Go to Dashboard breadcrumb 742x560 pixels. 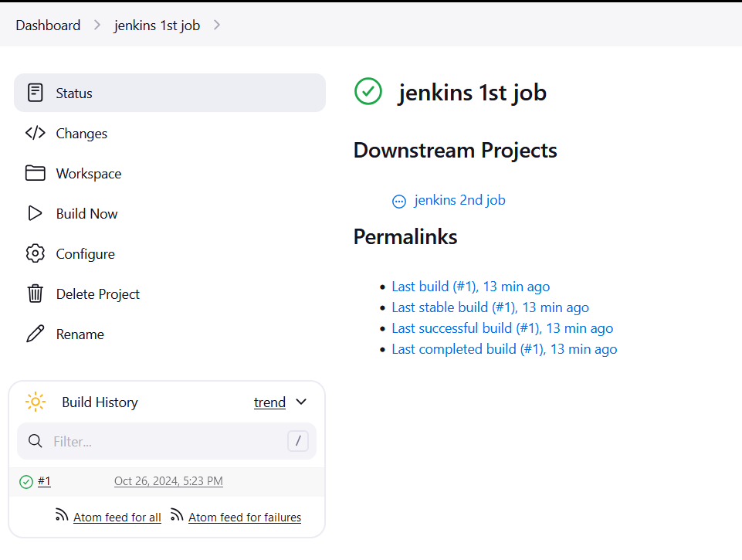point(48,25)
